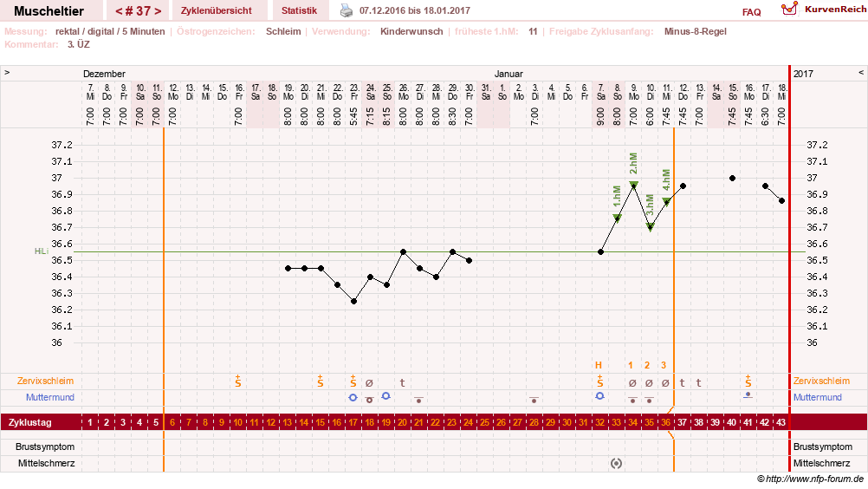This screenshot has width=868, height=489.
Task: Select the 1.hM green triangle marker
Action: pyautogui.click(x=618, y=218)
